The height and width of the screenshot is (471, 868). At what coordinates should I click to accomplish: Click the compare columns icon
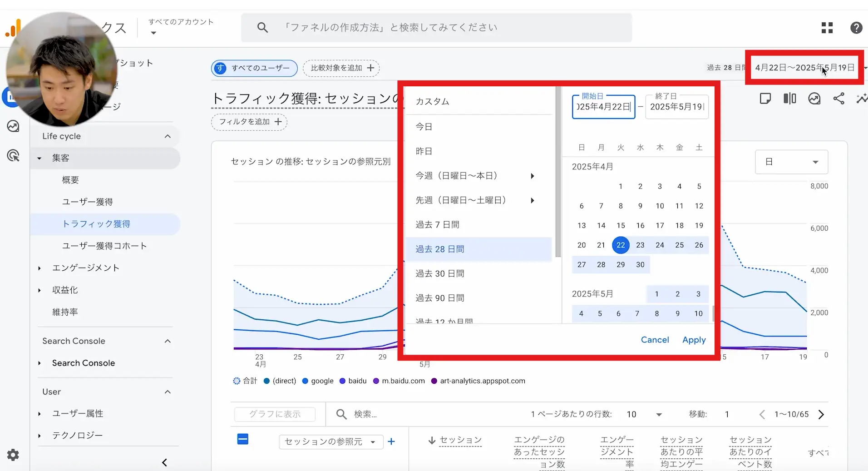(789, 99)
